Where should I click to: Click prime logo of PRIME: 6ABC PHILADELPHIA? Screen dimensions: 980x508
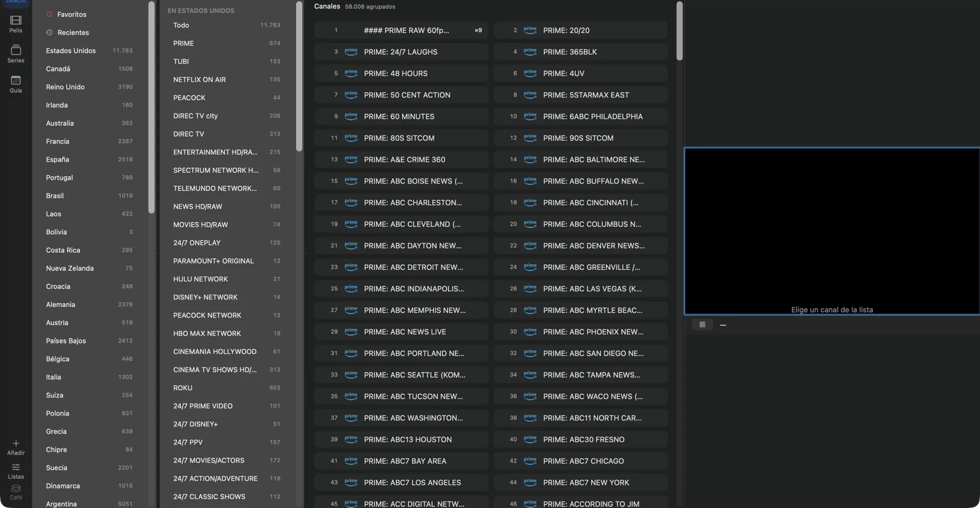click(x=530, y=116)
